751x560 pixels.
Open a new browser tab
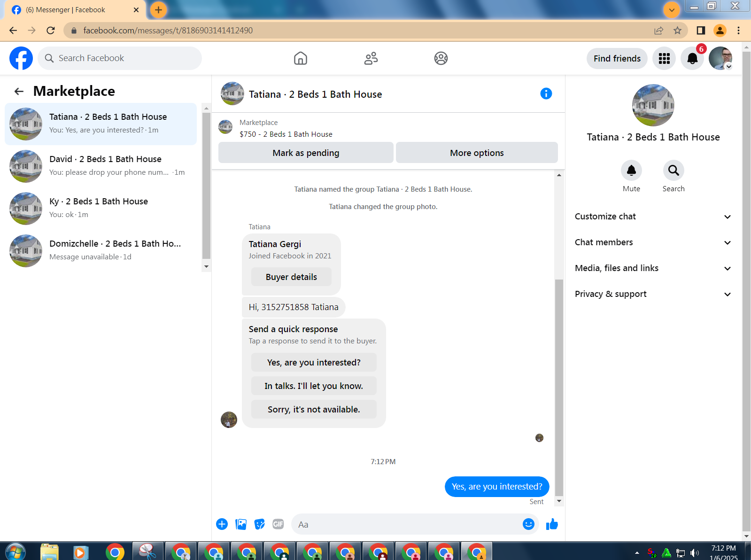pyautogui.click(x=158, y=10)
